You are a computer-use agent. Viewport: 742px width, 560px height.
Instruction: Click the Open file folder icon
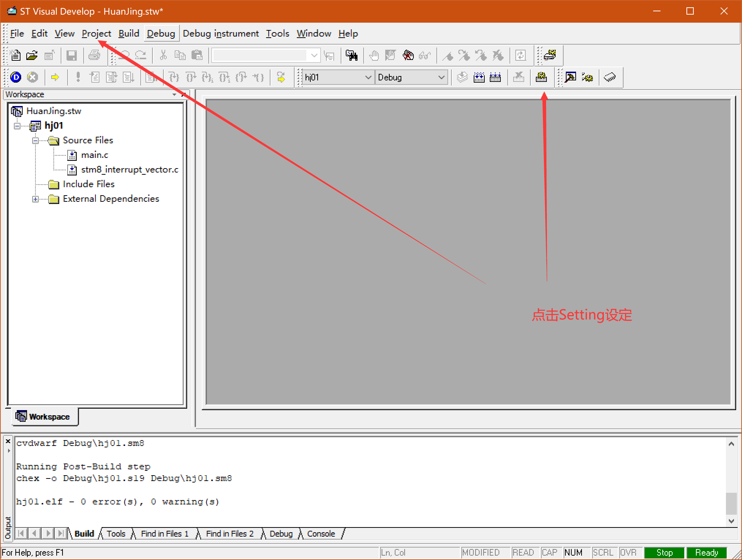pyautogui.click(x=32, y=55)
